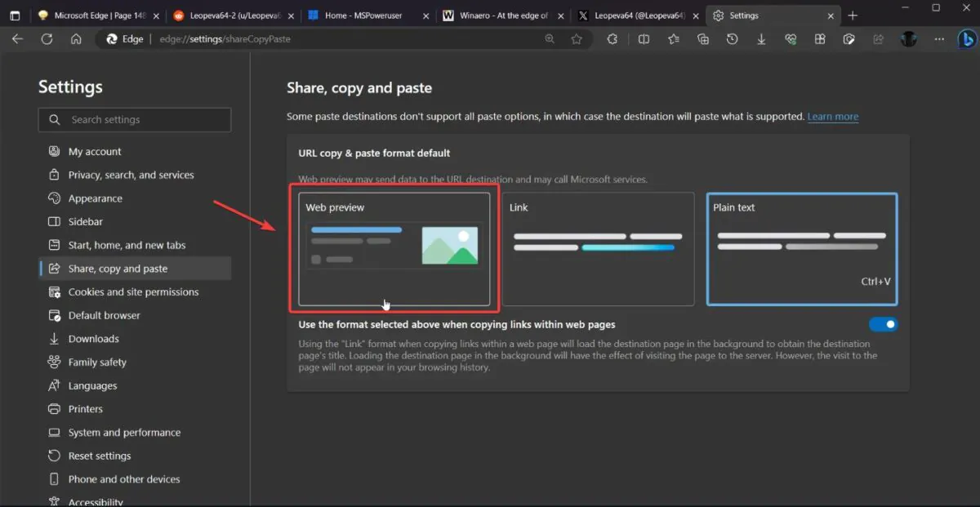Open the Bing Copilot sidebar button
980x507 pixels.
(966, 39)
